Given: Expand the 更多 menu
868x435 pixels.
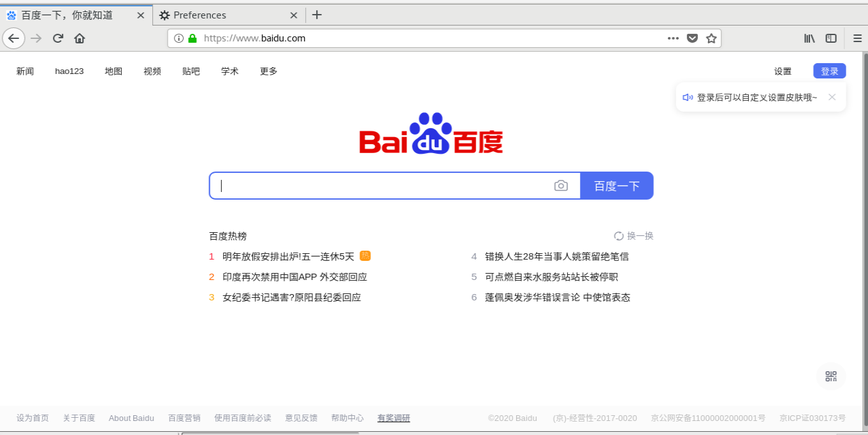Looking at the screenshot, I should coord(269,71).
